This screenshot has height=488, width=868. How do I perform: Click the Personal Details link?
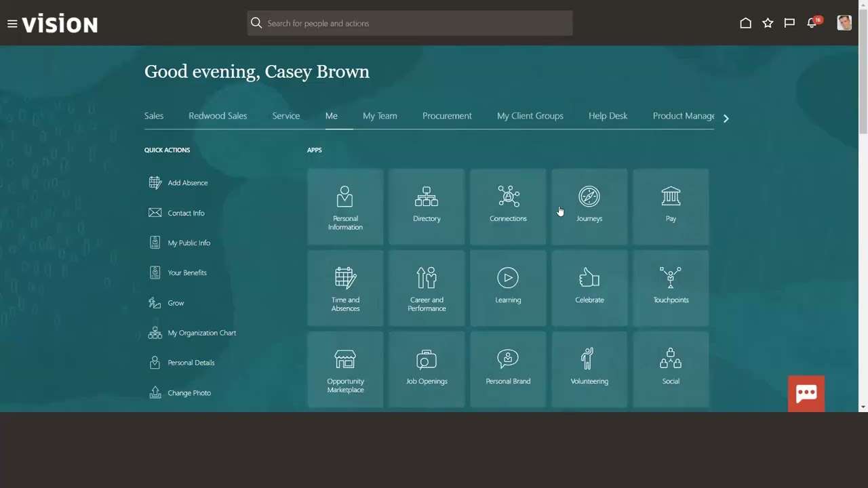pos(191,363)
